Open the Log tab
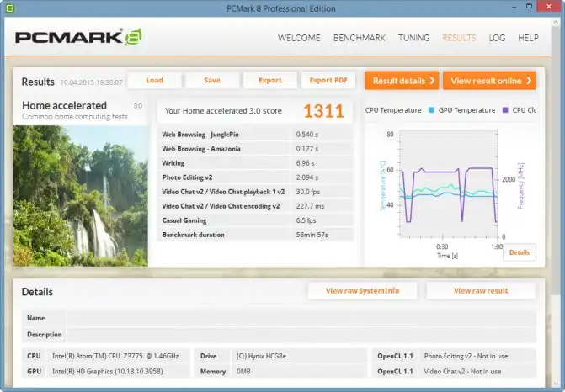Image resolution: width=565 pixels, height=392 pixels. 497,38
